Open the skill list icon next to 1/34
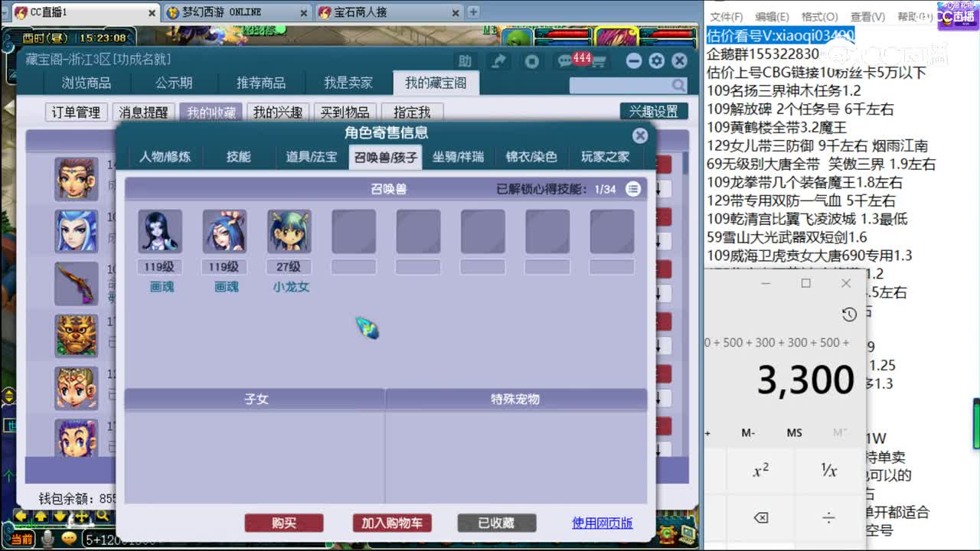The height and width of the screenshot is (551, 980). pos(632,188)
